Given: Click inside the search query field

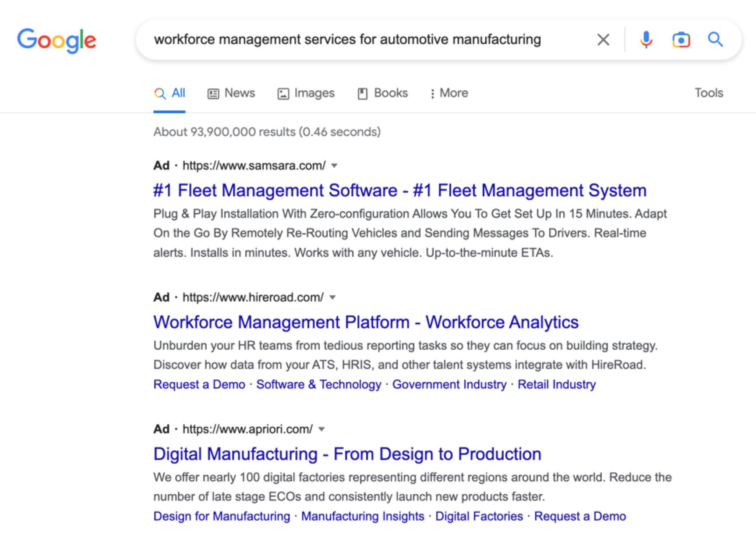Looking at the screenshot, I should click(x=347, y=39).
